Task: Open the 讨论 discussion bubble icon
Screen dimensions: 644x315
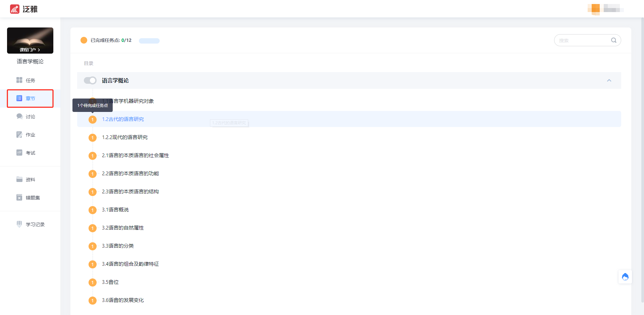Action: click(x=19, y=116)
